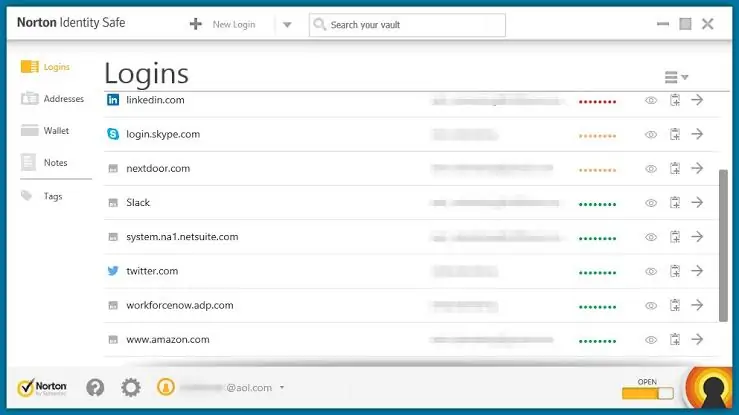
Task: Copy www.amazon.com credentials to clipboard
Action: (675, 339)
